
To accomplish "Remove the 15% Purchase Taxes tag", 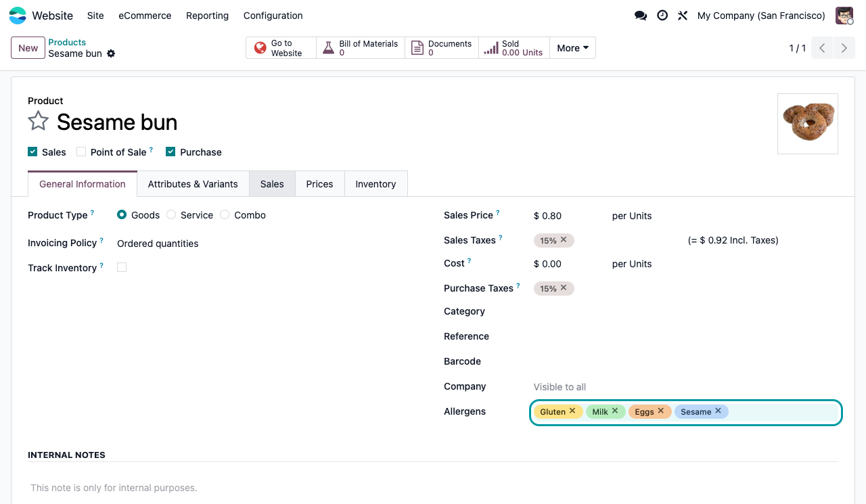I will pos(564,288).
